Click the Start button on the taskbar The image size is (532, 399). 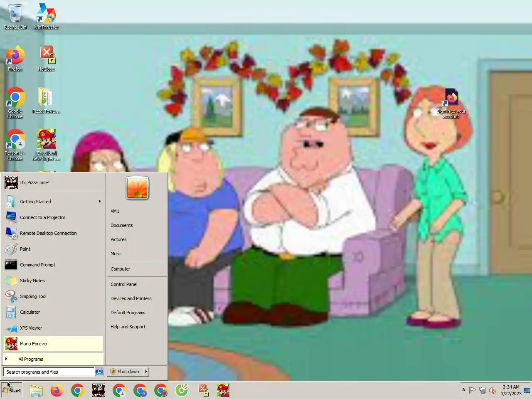coord(12,390)
